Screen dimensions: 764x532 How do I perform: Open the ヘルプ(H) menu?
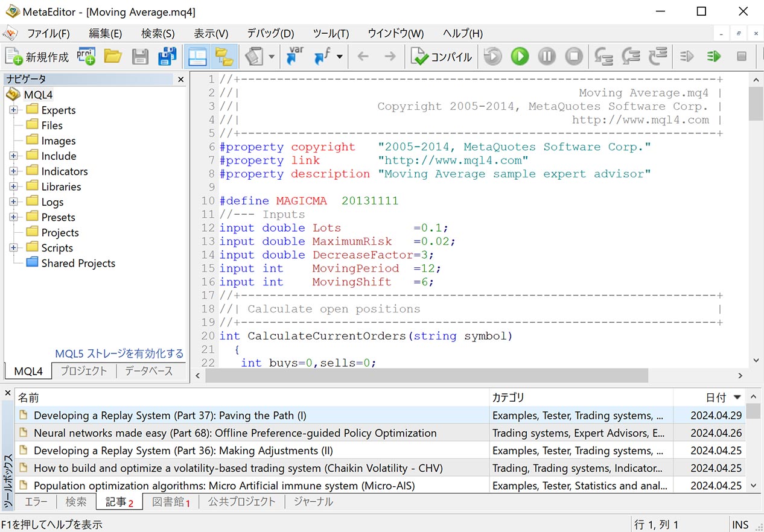tap(463, 33)
